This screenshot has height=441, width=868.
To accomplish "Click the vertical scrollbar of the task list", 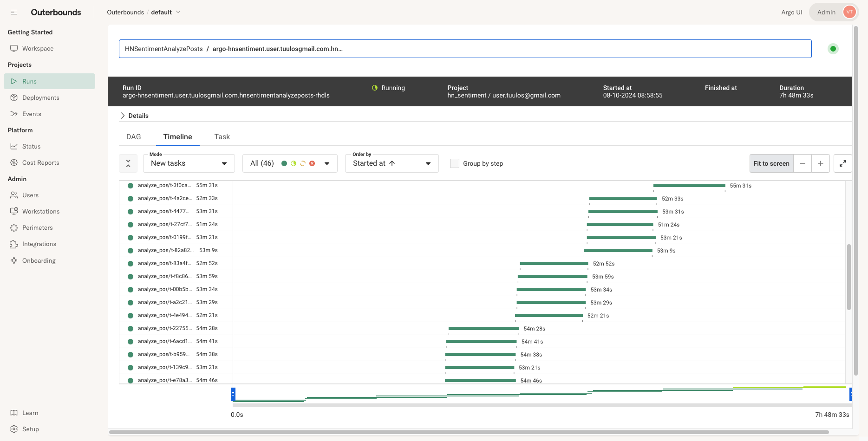I will pyautogui.click(x=849, y=277).
